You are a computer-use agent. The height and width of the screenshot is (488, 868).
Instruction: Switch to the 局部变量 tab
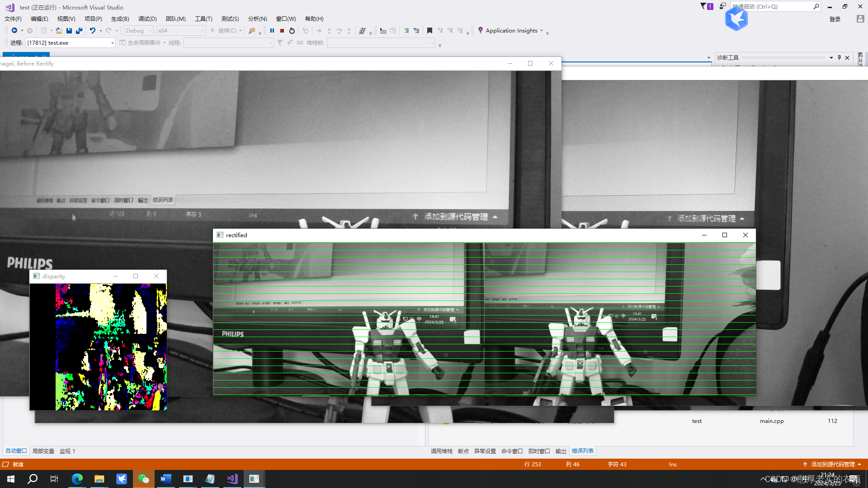[x=43, y=451]
